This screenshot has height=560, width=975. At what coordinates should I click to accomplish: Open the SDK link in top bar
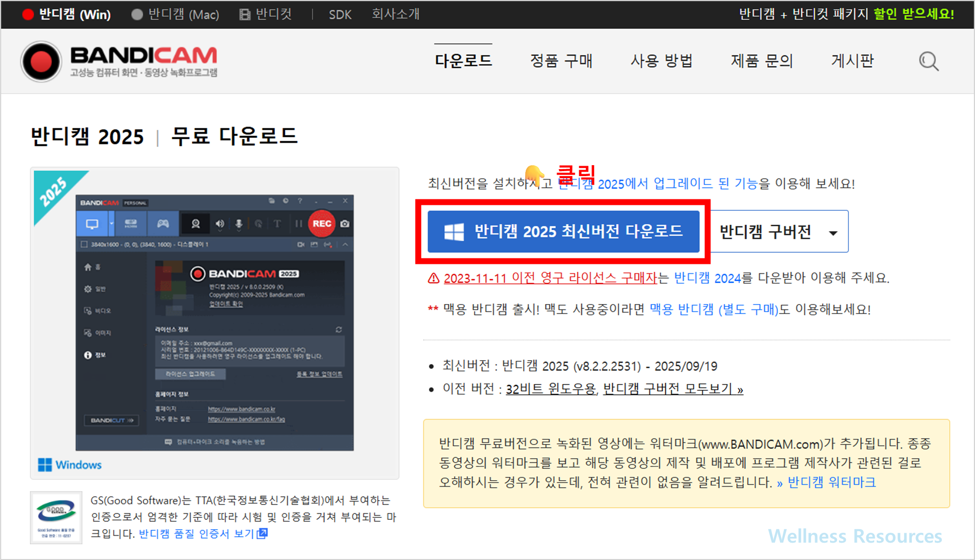[x=340, y=14]
